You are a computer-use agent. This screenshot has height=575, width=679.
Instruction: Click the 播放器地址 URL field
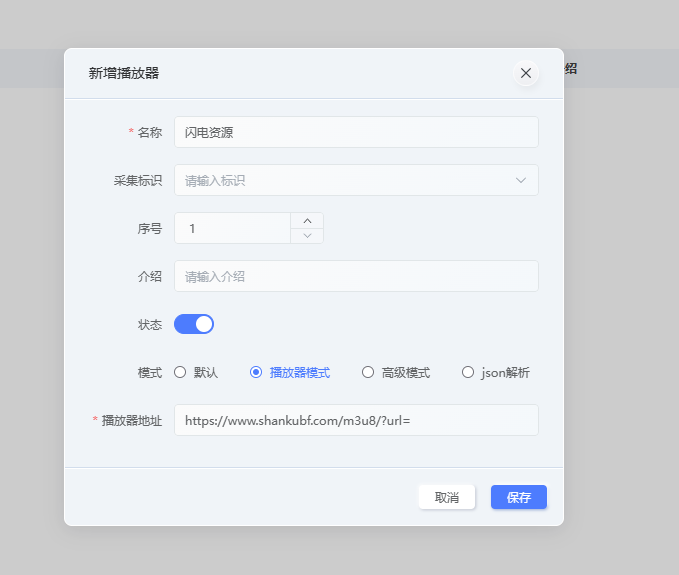[355, 420]
